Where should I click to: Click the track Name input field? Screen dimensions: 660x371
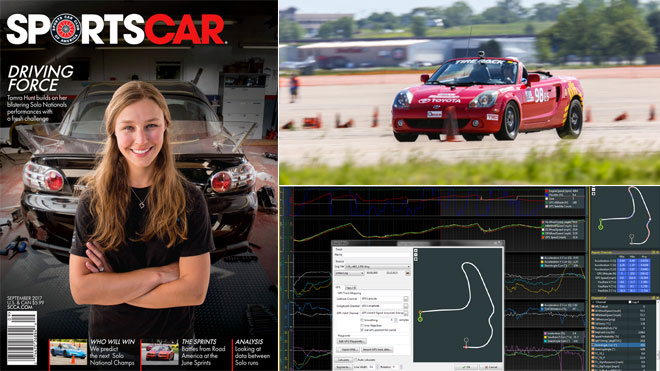[x=376, y=255]
